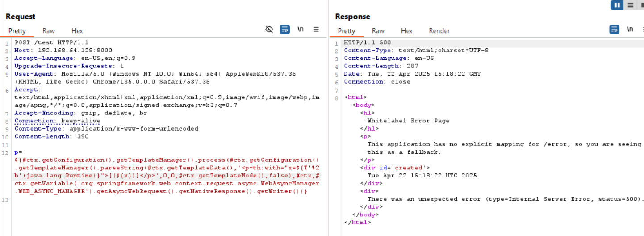Click the "<div id='created'>" tag
This screenshot has height=236, width=644.
click(394, 168)
